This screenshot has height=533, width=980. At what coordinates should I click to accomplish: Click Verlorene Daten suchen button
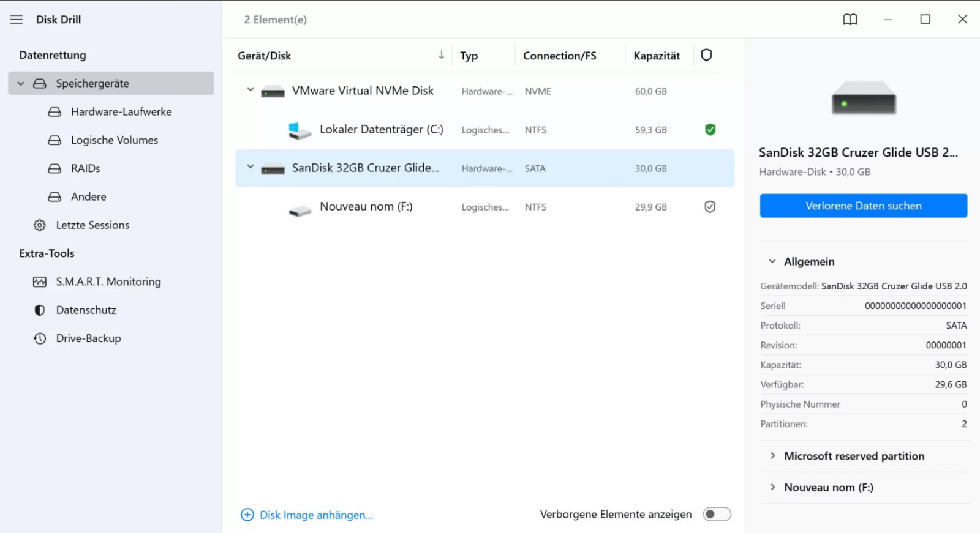tap(864, 206)
